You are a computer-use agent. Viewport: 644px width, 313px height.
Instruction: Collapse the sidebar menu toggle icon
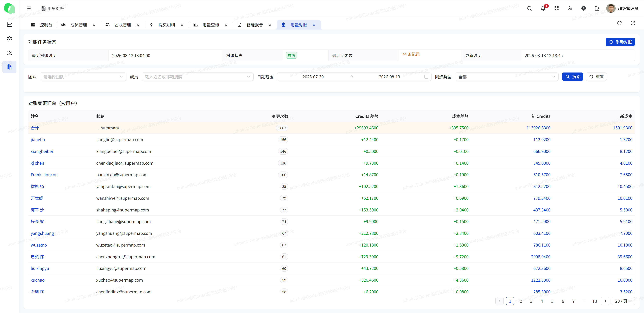pyautogui.click(x=29, y=9)
